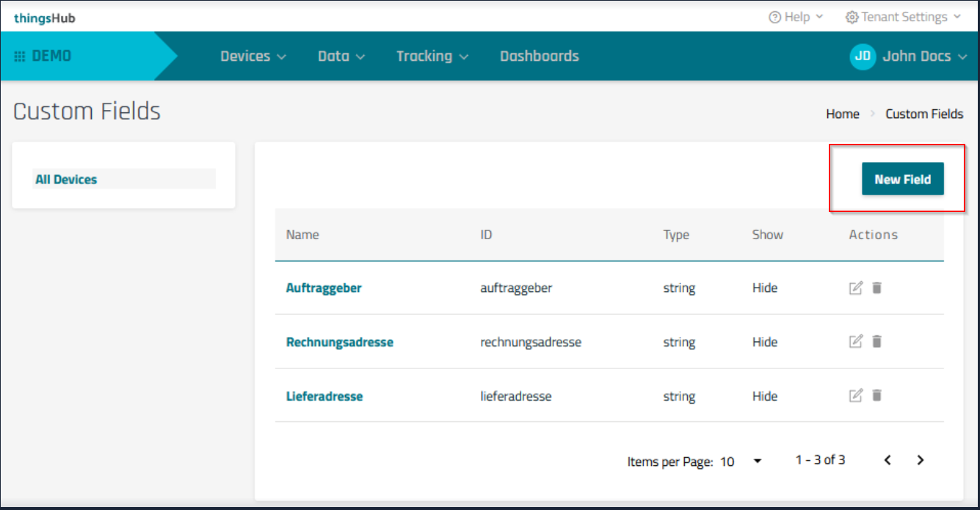Screen dimensions: 980x510
Task: Go to previous page of results
Action: (888, 460)
